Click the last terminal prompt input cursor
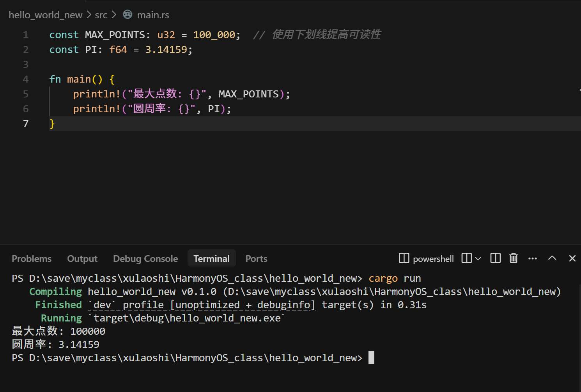Screen dimensions: 581x392 point(371,358)
